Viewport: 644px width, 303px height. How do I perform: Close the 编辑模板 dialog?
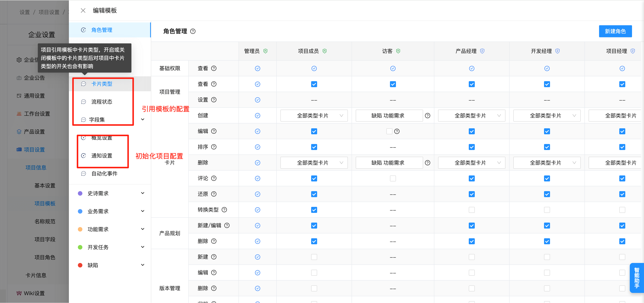(83, 10)
